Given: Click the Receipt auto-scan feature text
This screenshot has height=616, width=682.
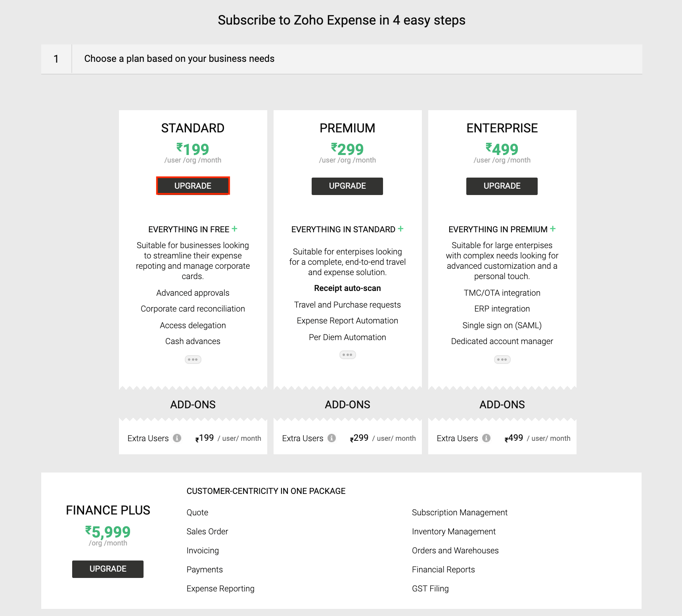Looking at the screenshot, I should pos(347,288).
